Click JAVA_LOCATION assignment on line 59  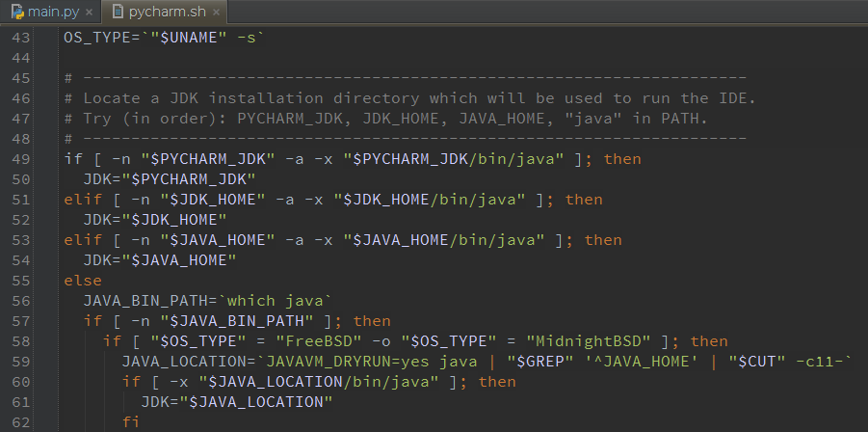point(487,362)
